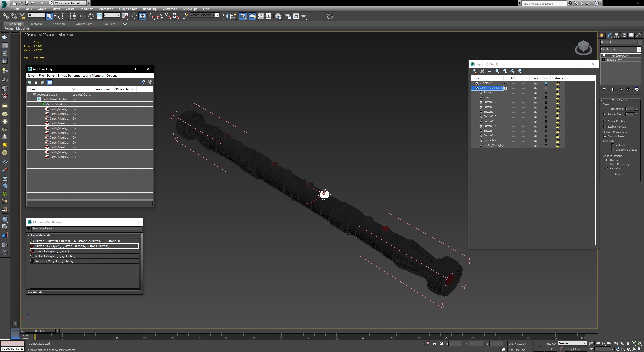This screenshot has height=352, width=644.
Task: Check Separate by Smoothing Groups
Action: coord(613,150)
